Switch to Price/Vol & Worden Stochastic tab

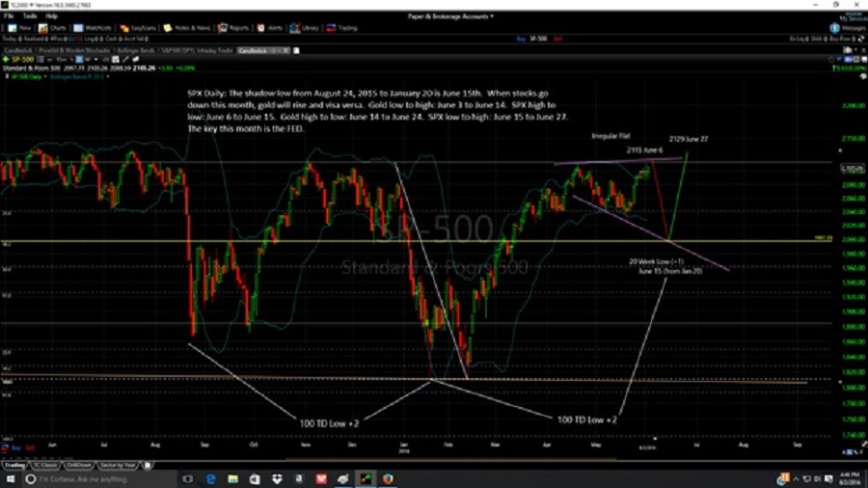pos(74,50)
